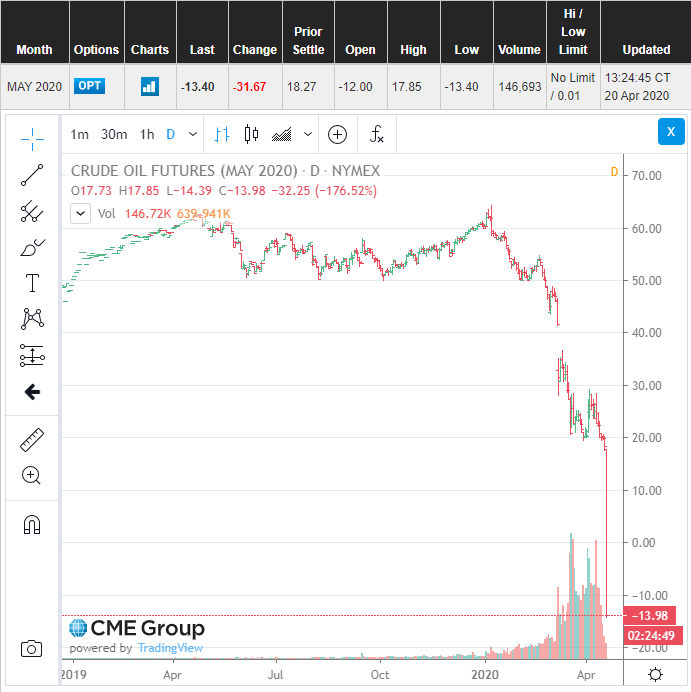The image size is (691, 692).
Task: Click the OPT options button
Action: pyautogui.click(x=90, y=86)
